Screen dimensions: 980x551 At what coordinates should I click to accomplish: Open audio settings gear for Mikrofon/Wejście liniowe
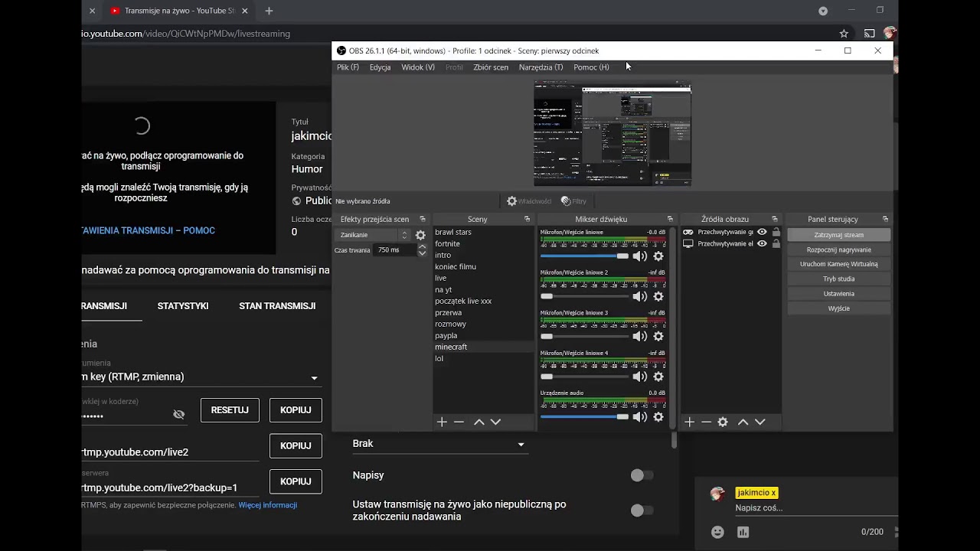tap(658, 256)
